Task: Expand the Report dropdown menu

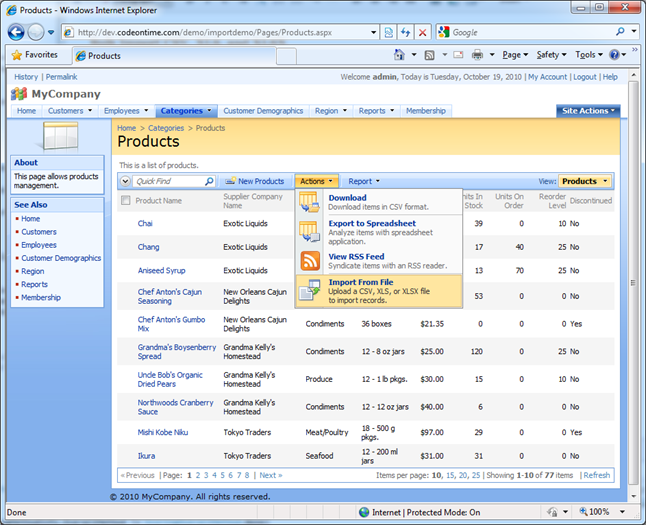Action: (x=363, y=181)
